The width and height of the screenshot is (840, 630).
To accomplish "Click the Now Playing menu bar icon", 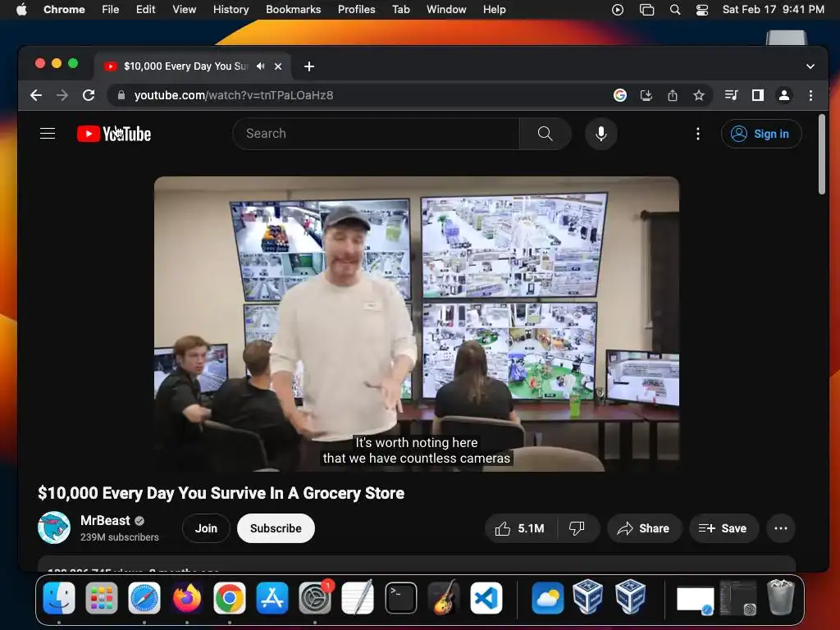I will click(x=618, y=10).
